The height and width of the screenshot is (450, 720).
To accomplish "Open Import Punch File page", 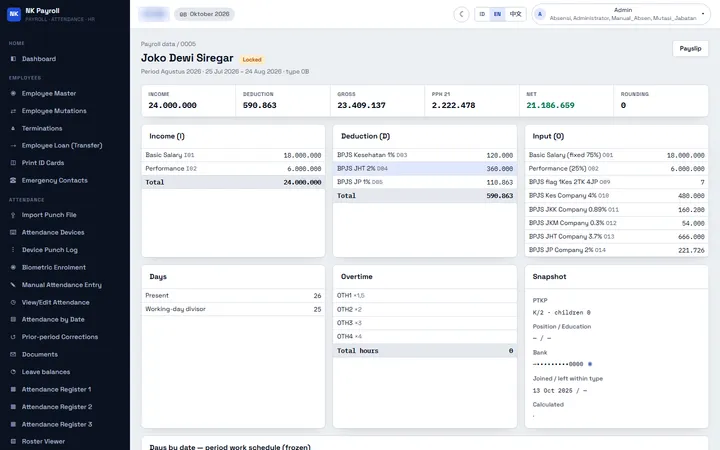I will click(49, 215).
